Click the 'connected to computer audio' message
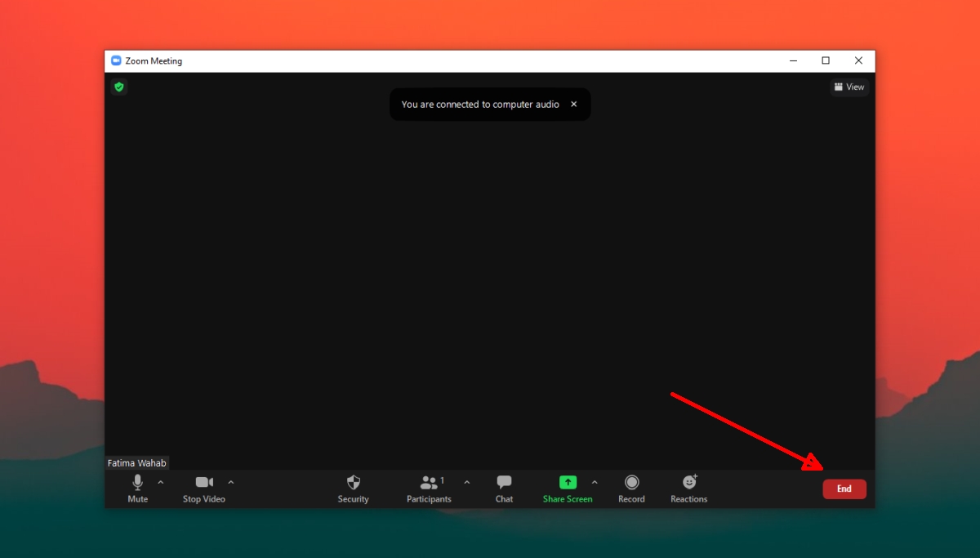The height and width of the screenshot is (558, 980). pyautogui.click(x=480, y=105)
